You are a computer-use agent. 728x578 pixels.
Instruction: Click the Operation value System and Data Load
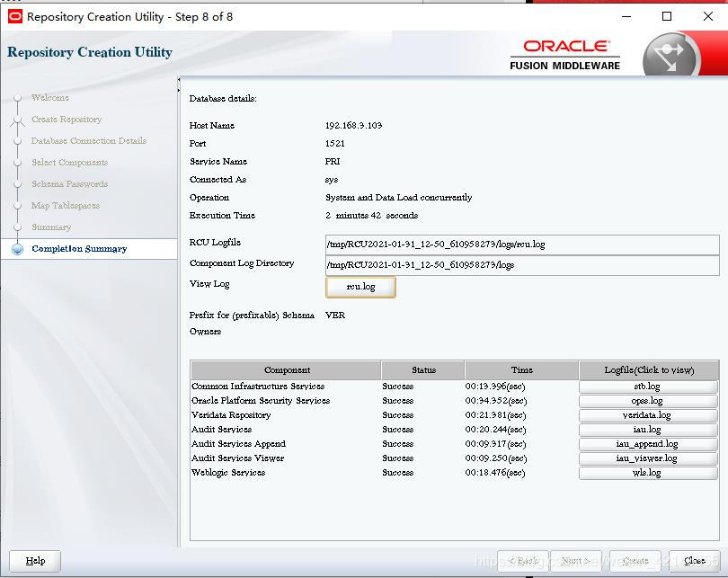398,198
